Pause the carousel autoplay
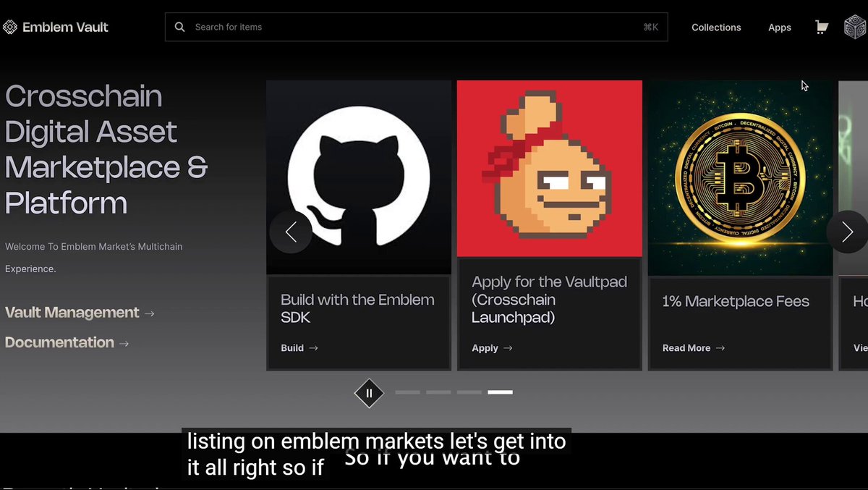 [369, 393]
